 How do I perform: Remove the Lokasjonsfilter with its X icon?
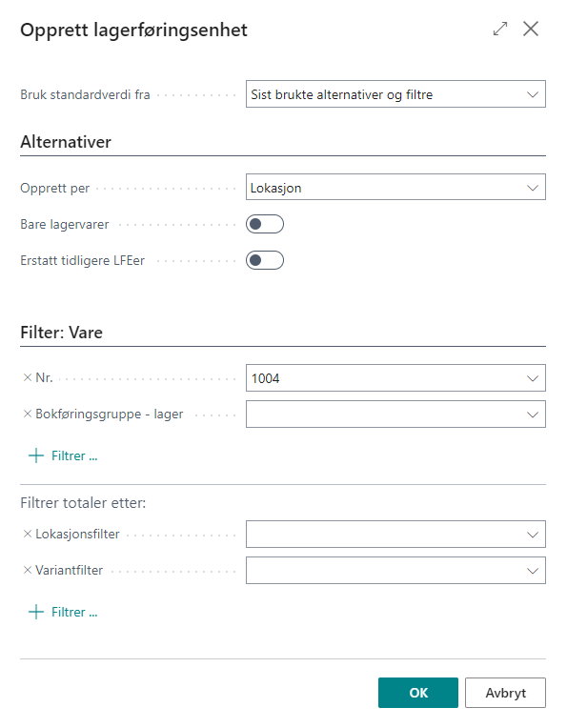[28, 534]
